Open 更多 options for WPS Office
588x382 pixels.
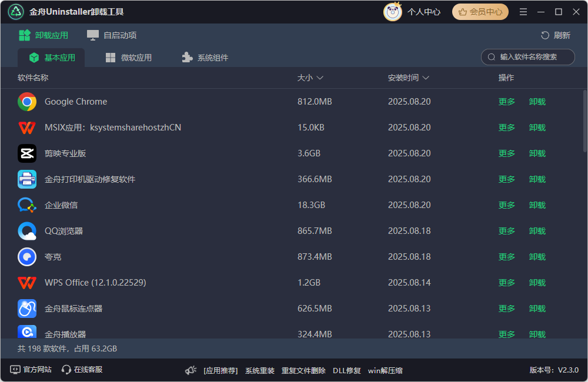pos(507,283)
